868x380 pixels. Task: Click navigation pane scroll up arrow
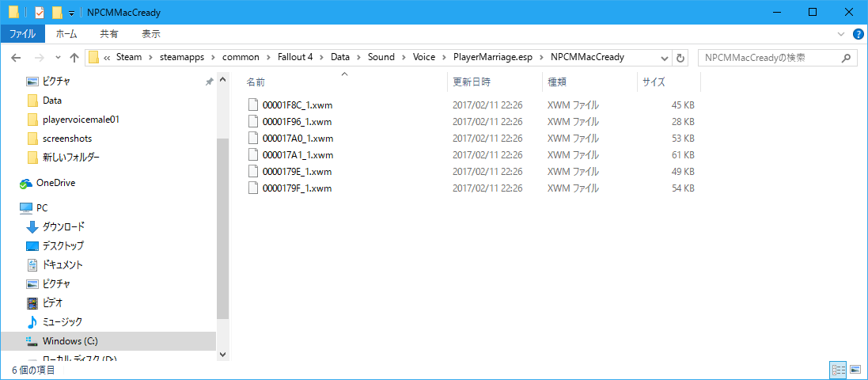coord(222,80)
